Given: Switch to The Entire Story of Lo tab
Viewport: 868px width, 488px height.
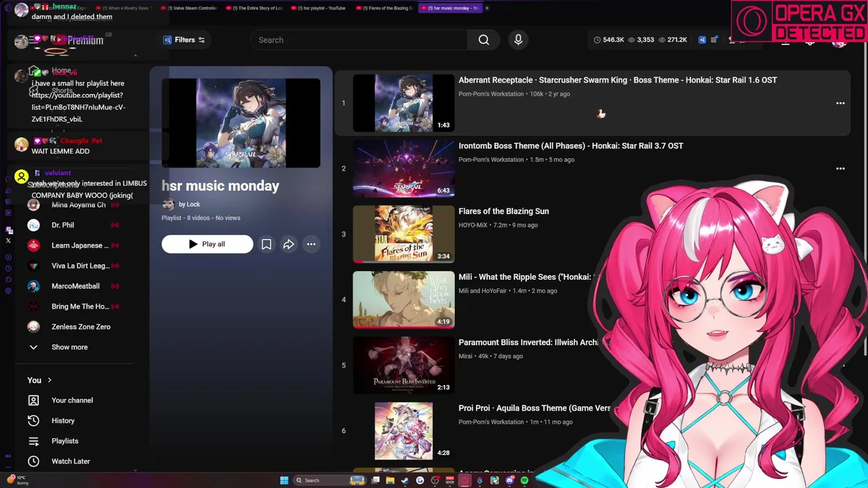Looking at the screenshot, I should (x=255, y=8).
